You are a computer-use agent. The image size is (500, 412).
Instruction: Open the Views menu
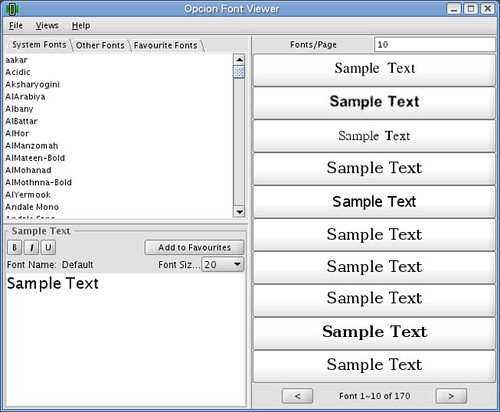[x=47, y=26]
